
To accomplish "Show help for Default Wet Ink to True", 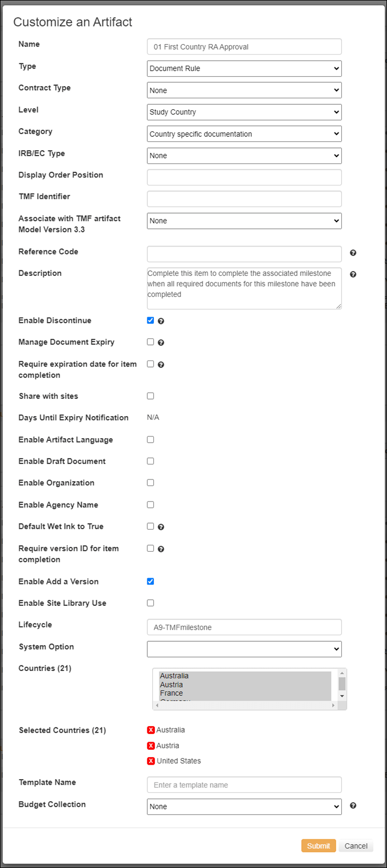I will pyautogui.click(x=160, y=526).
